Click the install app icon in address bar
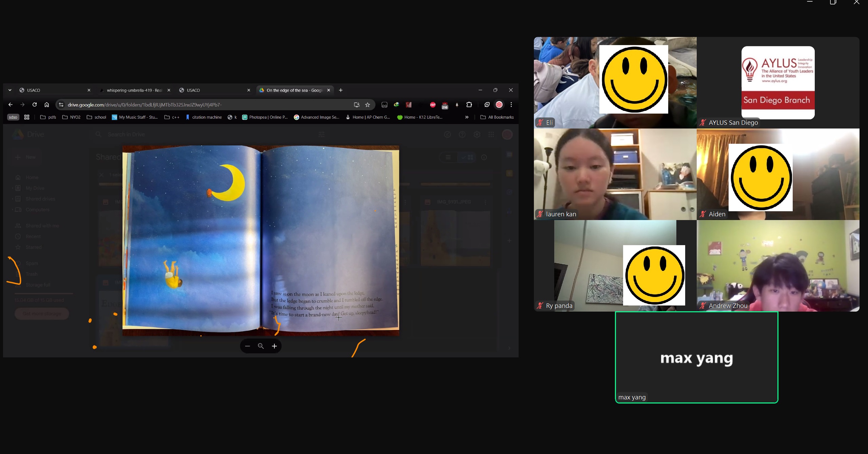This screenshot has height=454, width=868. tap(356, 105)
